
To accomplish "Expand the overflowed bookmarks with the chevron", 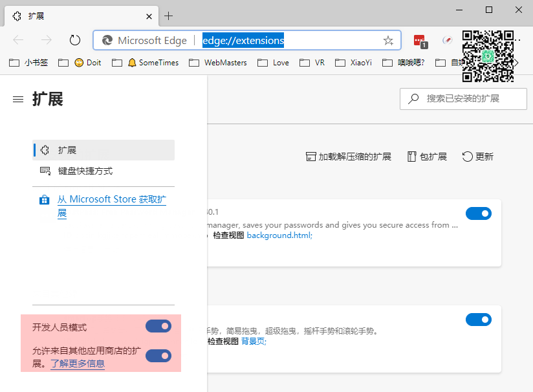I will coord(516,62).
